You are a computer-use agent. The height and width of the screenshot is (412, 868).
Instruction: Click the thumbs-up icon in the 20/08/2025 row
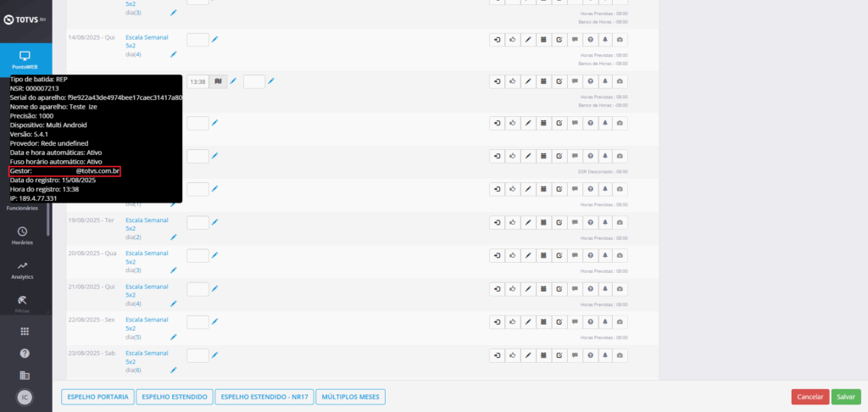pos(512,254)
